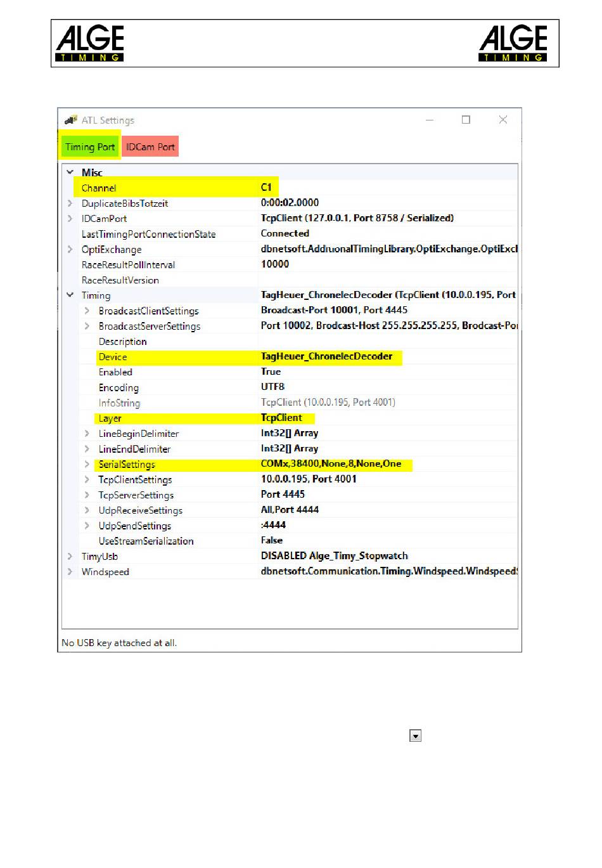
Task: Select the InfoString property label
Action: point(119,403)
